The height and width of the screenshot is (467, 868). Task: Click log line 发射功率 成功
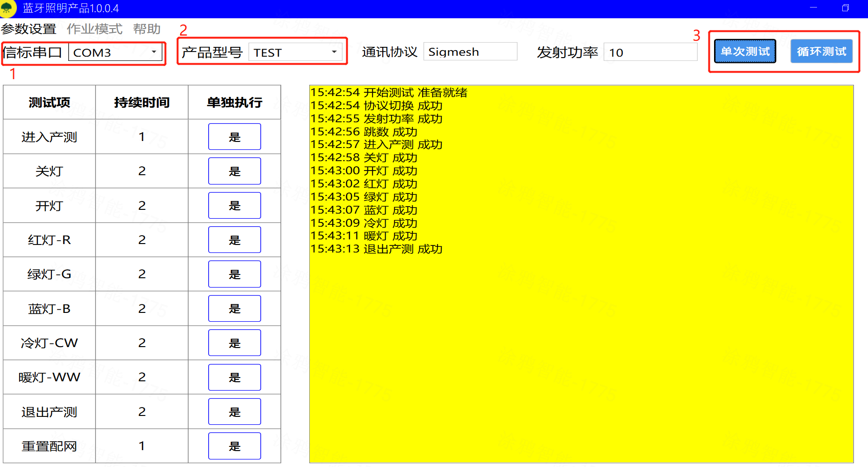point(376,119)
